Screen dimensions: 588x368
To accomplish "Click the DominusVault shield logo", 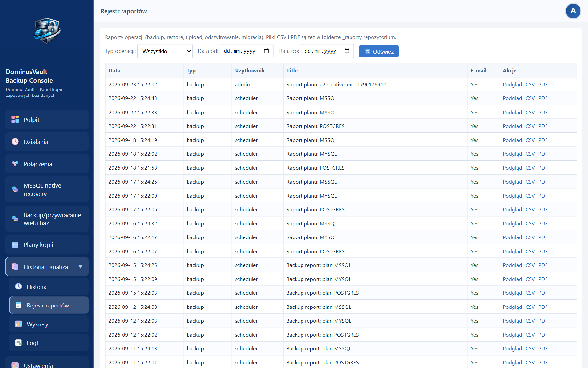I will (x=47, y=30).
